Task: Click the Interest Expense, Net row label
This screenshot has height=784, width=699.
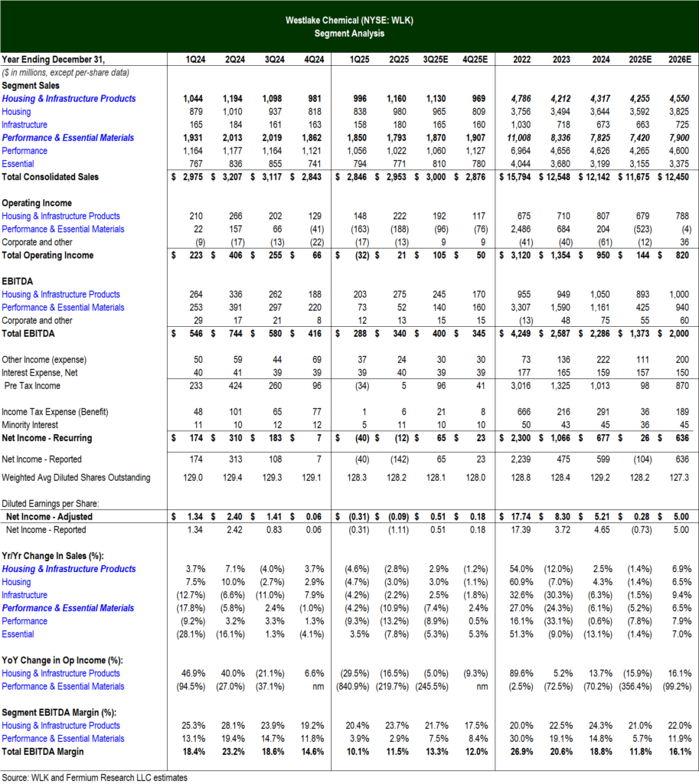Action: (x=40, y=373)
